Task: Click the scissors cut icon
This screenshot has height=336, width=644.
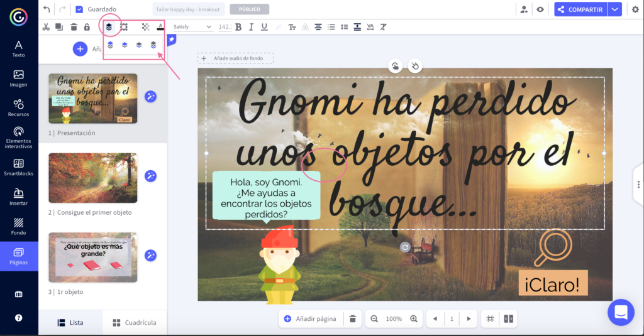Action: (46, 27)
